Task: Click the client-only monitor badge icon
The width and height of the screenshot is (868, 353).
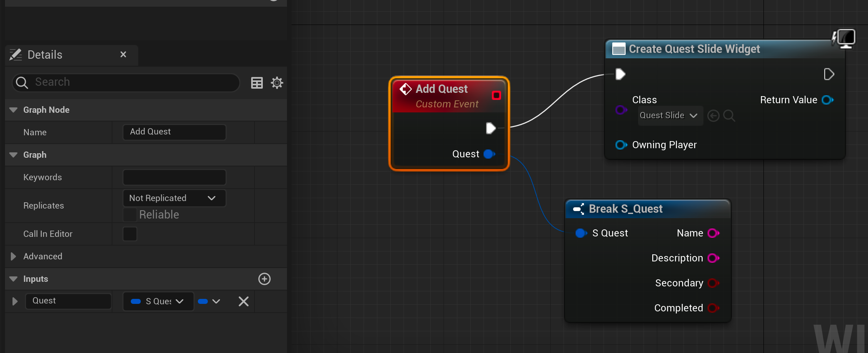Action: coord(844,39)
